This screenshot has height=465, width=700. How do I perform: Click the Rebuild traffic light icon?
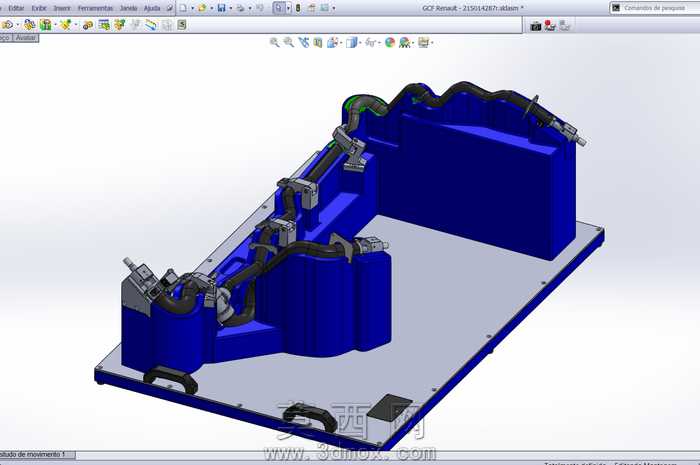tap(298, 8)
